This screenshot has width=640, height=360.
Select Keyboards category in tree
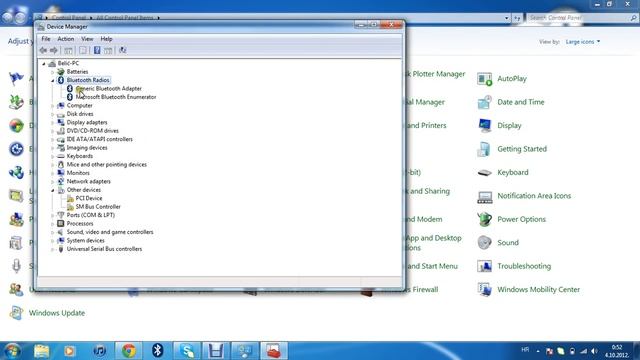[x=80, y=156]
